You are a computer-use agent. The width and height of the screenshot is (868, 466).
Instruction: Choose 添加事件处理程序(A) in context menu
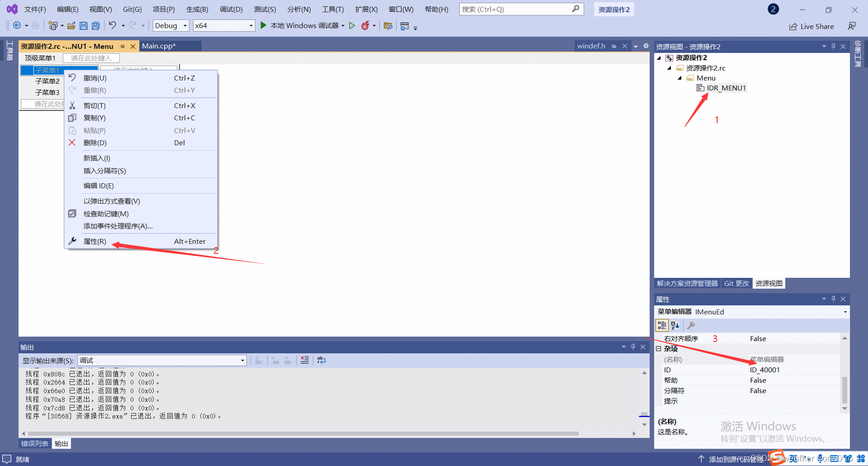141,226
